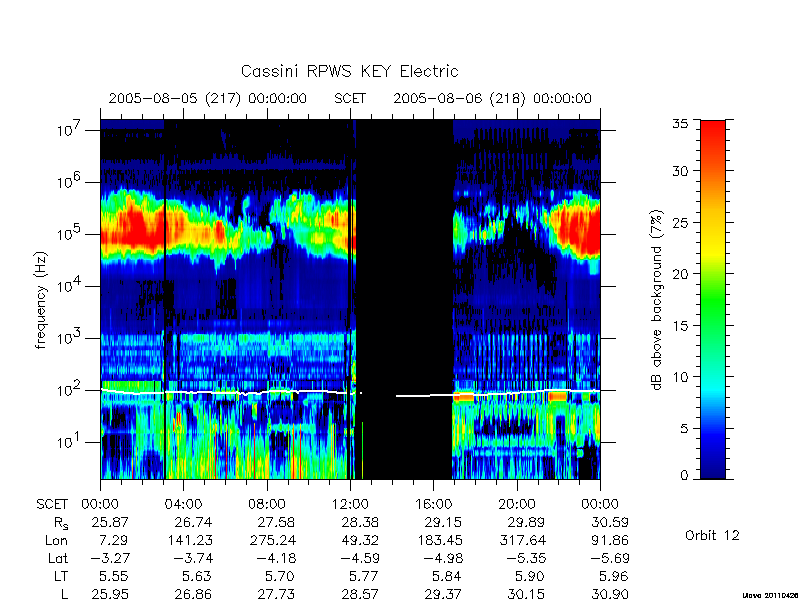Click the Lat value -4.98
This screenshot has height=600, width=800.
[x=443, y=558]
